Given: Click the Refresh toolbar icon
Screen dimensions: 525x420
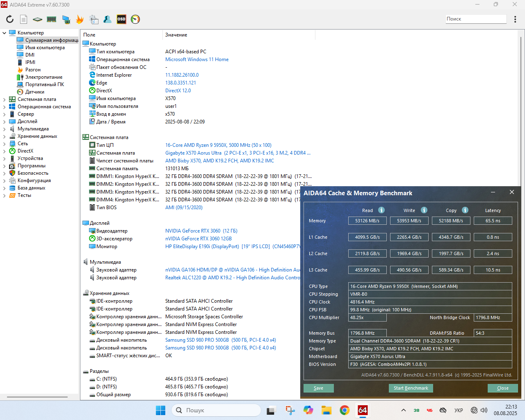Looking at the screenshot, I should 10,19.
